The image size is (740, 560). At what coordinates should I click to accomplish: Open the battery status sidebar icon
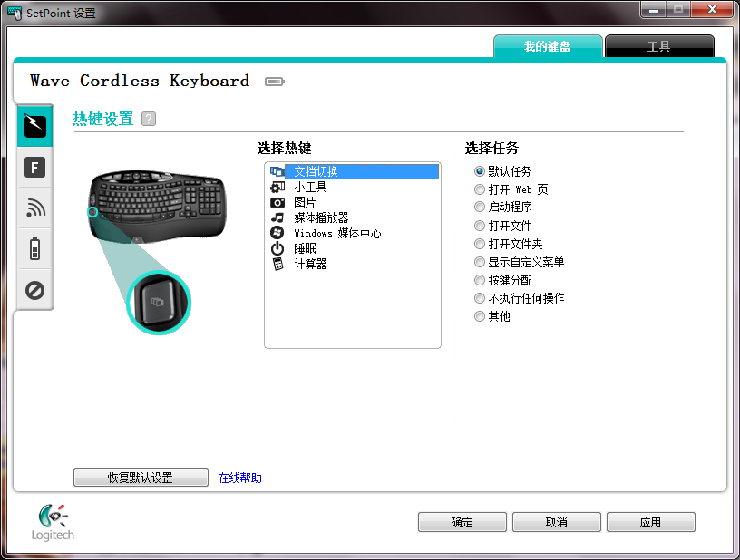[x=35, y=248]
